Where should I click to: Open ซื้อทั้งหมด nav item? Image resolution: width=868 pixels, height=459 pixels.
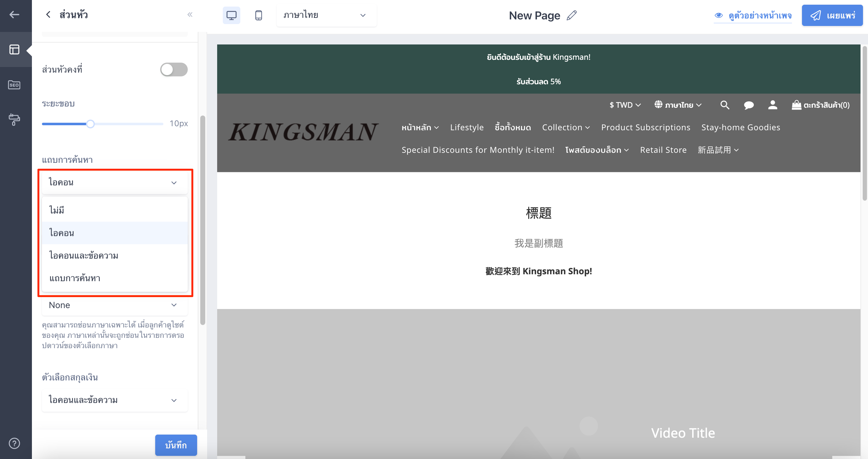click(513, 127)
